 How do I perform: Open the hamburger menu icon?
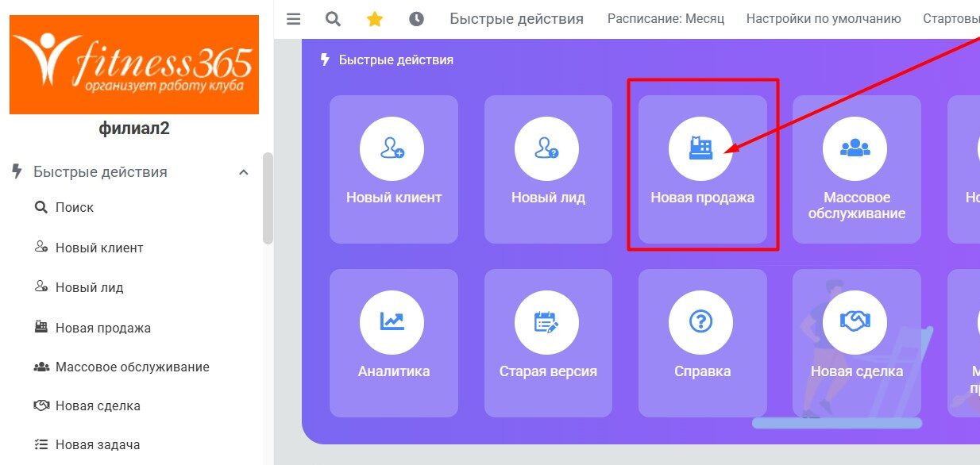[x=294, y=19]
